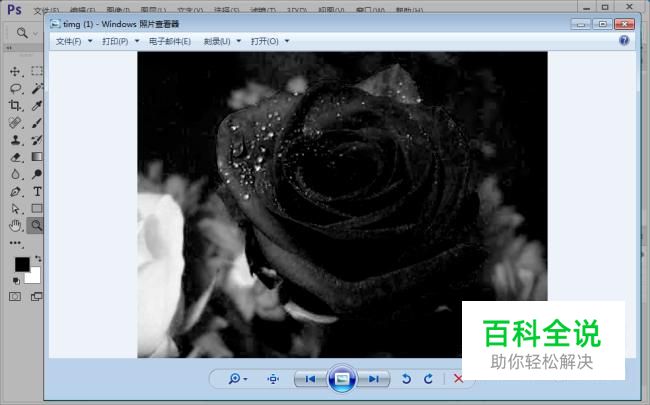Collapse the Photoshop toolbar double-arrow
The height and width of the screenshot is (405, 650).
8,48
